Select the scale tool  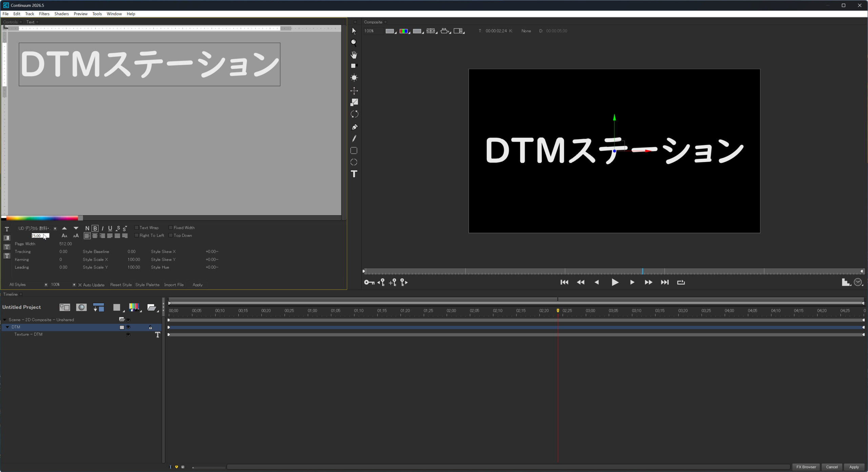coord(354,102)
